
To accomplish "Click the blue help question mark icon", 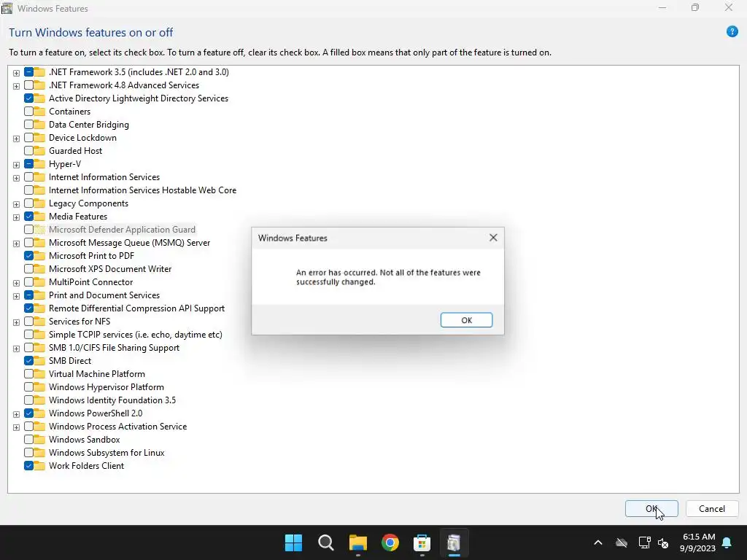I will coord(732,32).
